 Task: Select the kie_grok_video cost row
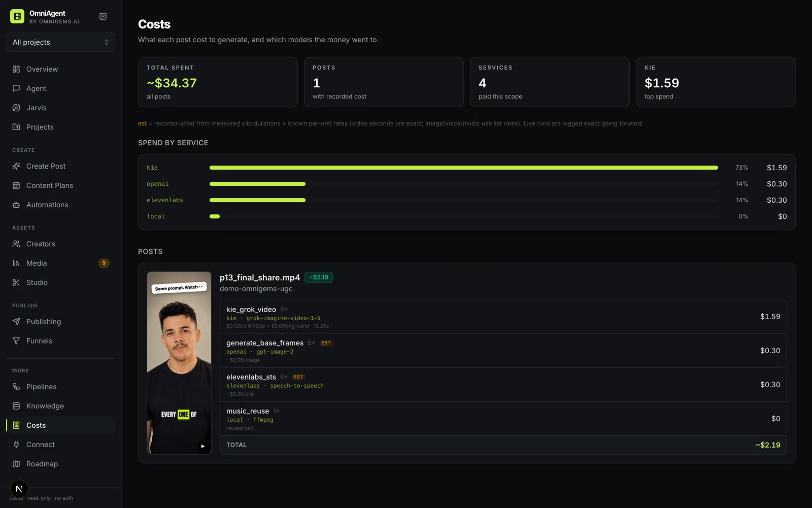pos(503,317)
